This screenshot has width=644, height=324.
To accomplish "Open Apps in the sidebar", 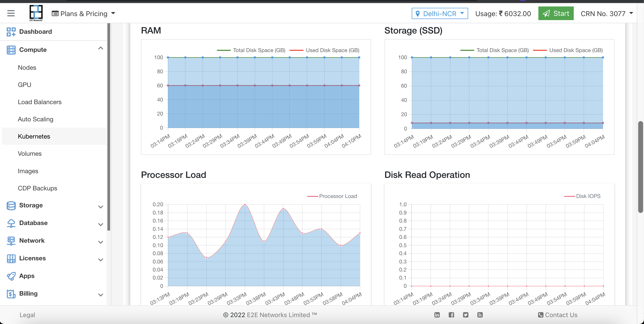I will (27, 276).
